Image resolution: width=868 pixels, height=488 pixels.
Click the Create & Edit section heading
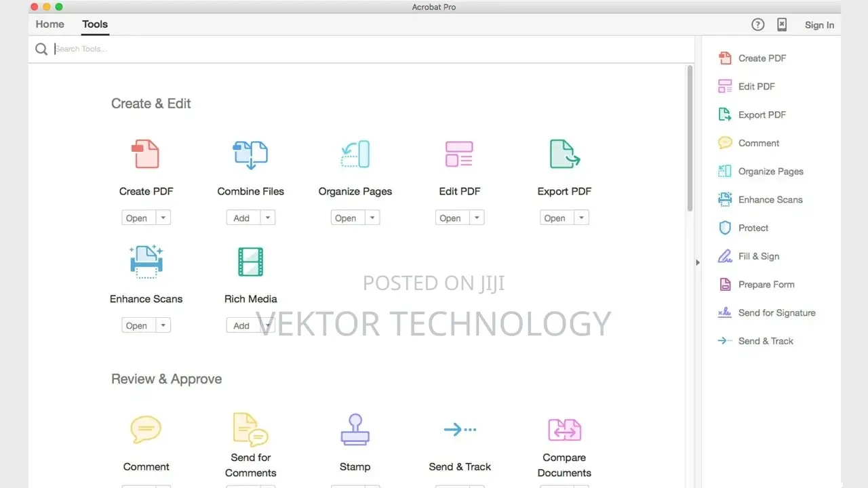click(x=151, y=104)
